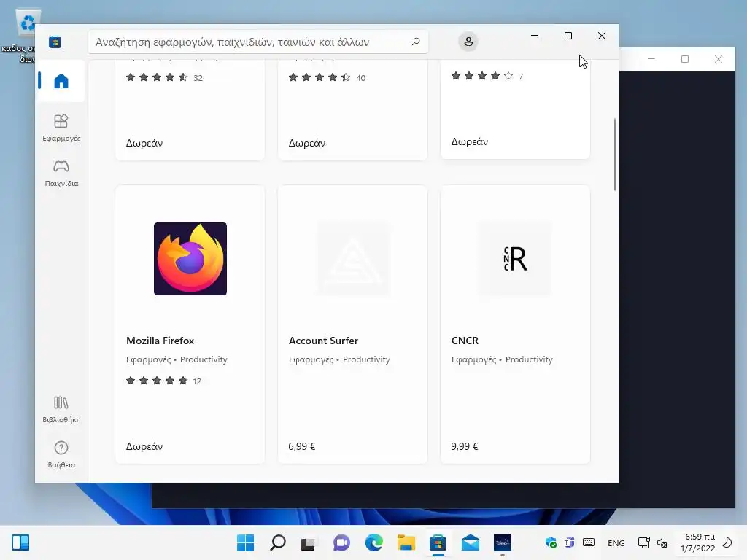Open touch keyboard tray icon

pyautogui.click(x=589, y=542)
